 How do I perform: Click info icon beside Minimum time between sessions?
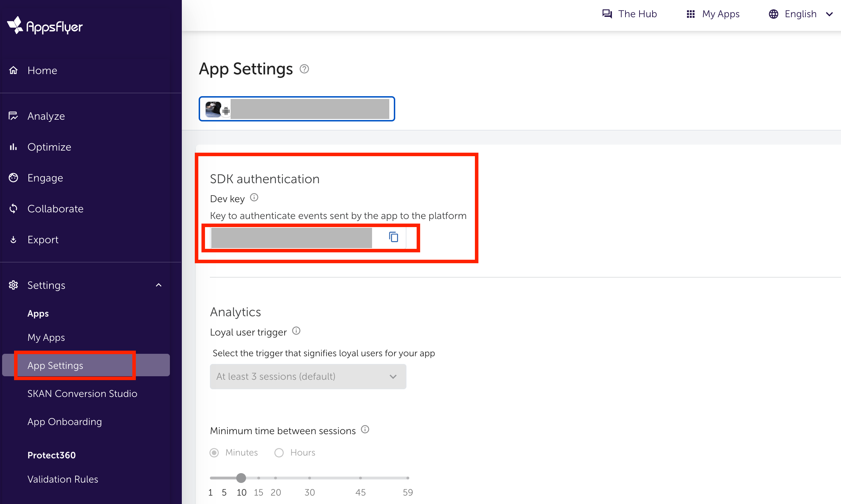pos(365,430)
